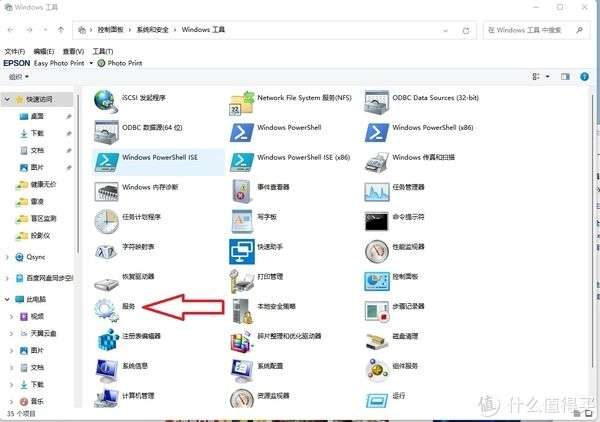Screen dimensions: 600x422
Task: Launch Windows PowerShell (64-bit, non-ISE)
Action: [276, 132]
